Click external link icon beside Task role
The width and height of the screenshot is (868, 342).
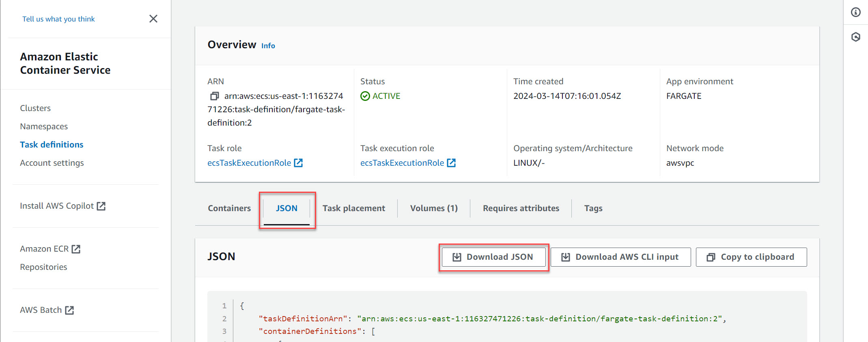298,163
